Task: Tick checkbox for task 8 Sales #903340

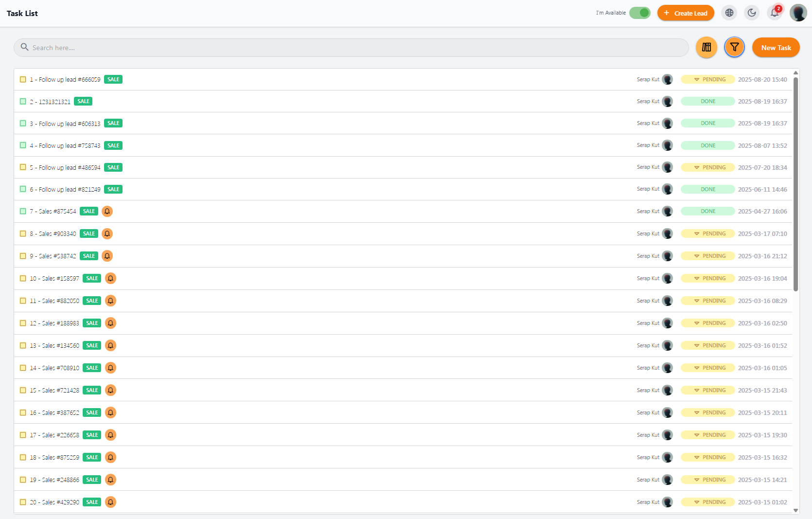Action: (x=23, y=233)
